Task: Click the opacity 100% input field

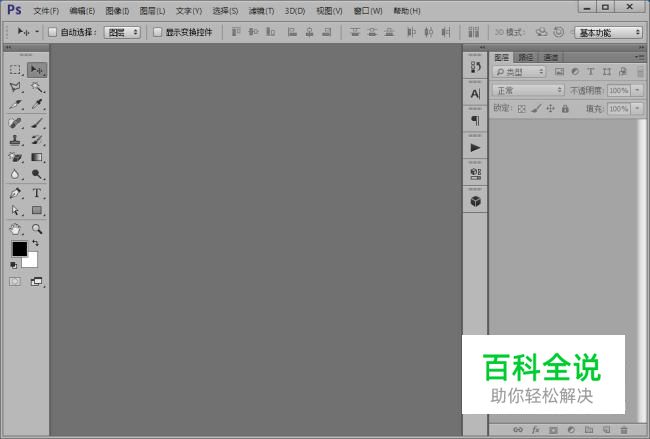Action: click(x=618, y=90)
